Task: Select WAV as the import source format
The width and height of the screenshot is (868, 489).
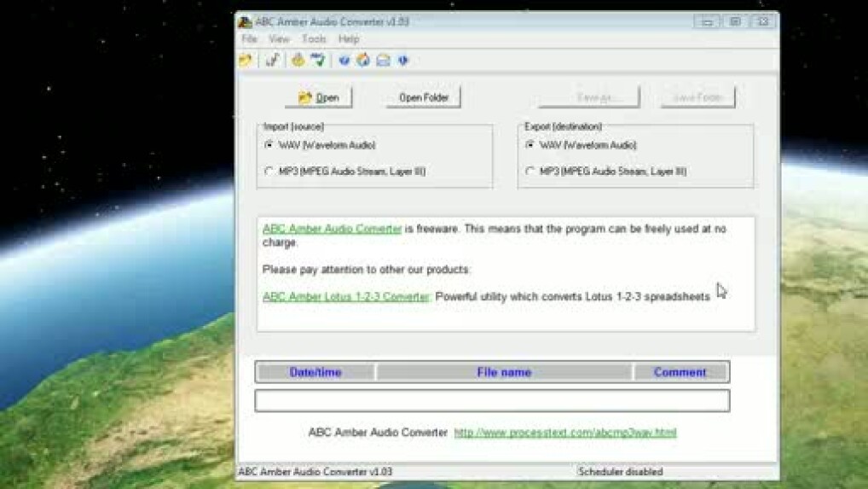Action: click(x=269, y=145)
